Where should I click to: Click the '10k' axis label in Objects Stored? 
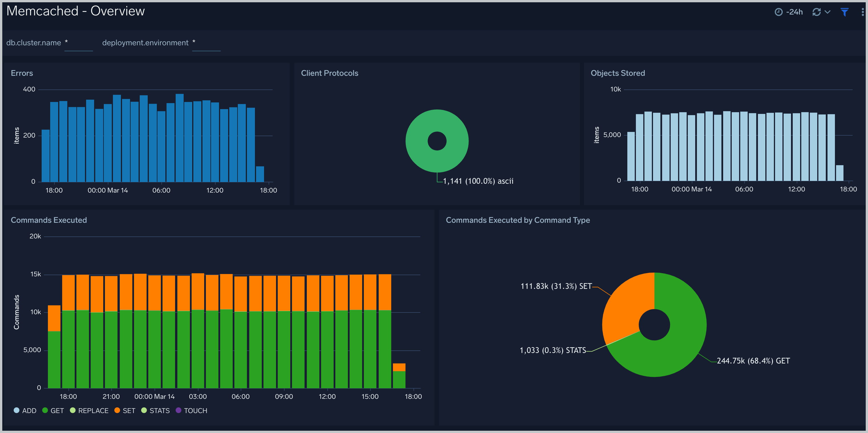click(x=615, y=89)
